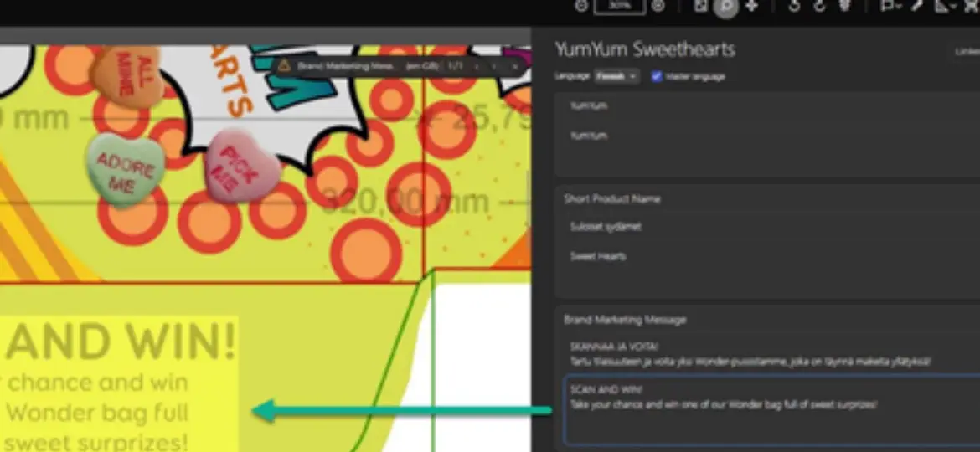Activate the highlighted zoom tool
Image resolution: width=980 pixels, height=452 pixels.
click(x=725, y=6)
